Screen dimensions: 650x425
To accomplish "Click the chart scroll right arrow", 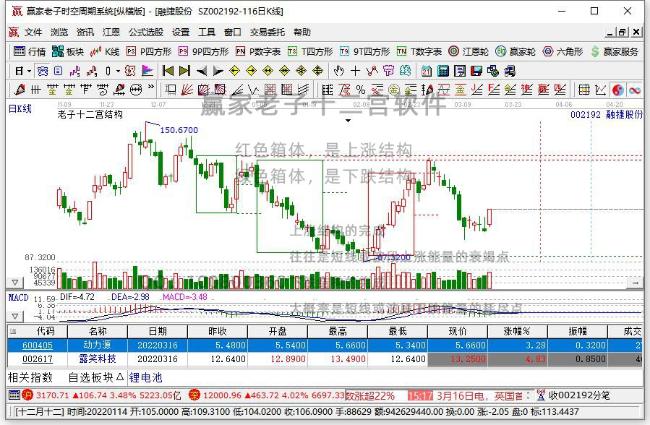I will click(635, 283).
